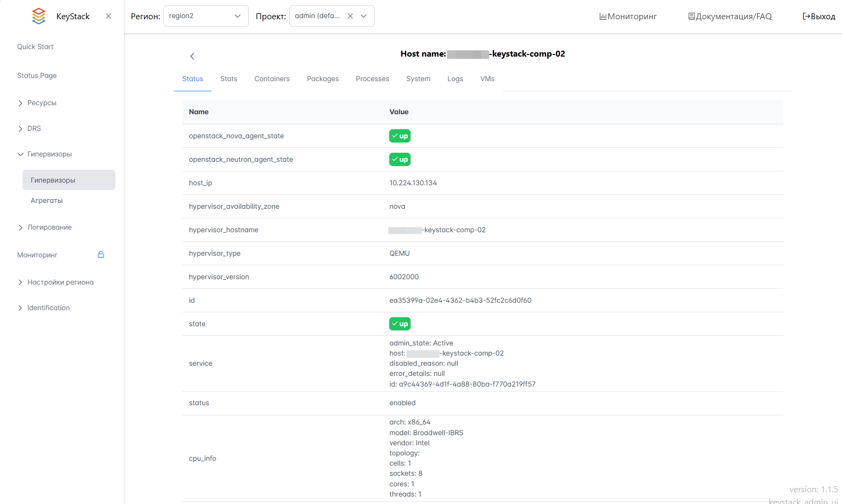Expand the Ресурсы sidebar section
This screenshot has height=504, width=842.
[42, 103]
